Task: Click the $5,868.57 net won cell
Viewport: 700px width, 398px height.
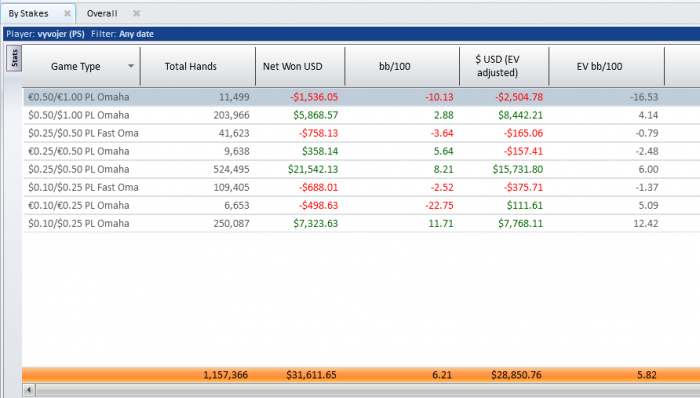Action: 316,115
